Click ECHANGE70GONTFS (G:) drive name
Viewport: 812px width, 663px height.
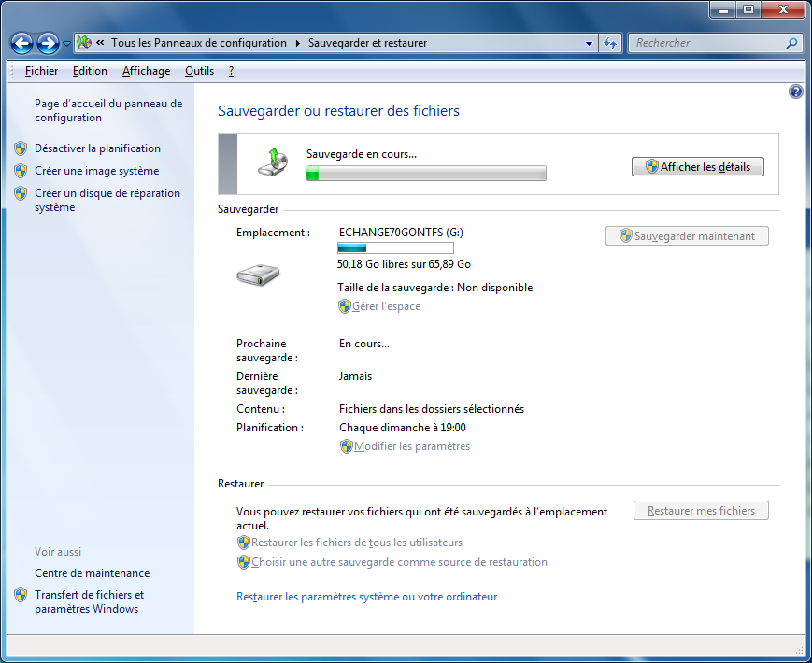(401, 233)
